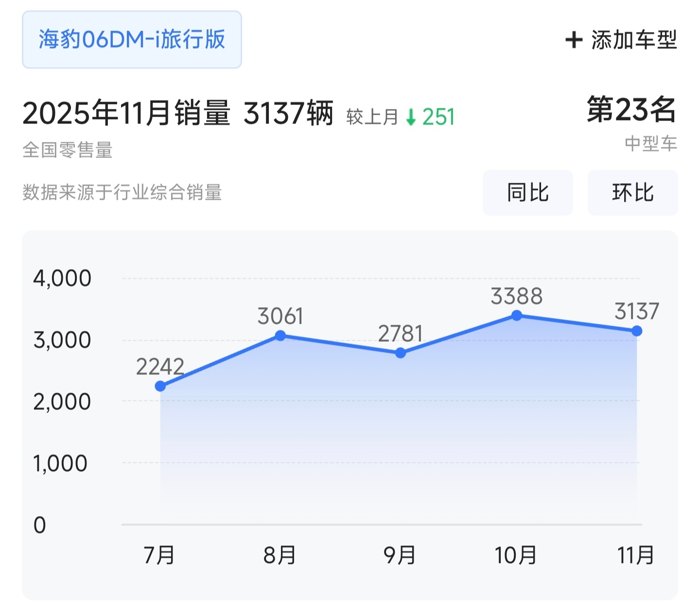Screen dimensions: 700x616
Task: Click the 9月 x-axis label
Action: click(400, 555)
